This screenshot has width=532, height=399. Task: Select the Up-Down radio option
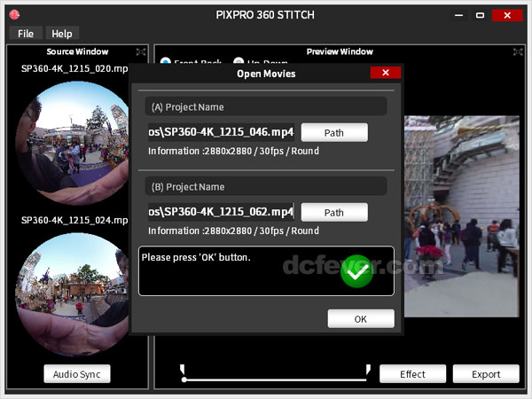239,61
